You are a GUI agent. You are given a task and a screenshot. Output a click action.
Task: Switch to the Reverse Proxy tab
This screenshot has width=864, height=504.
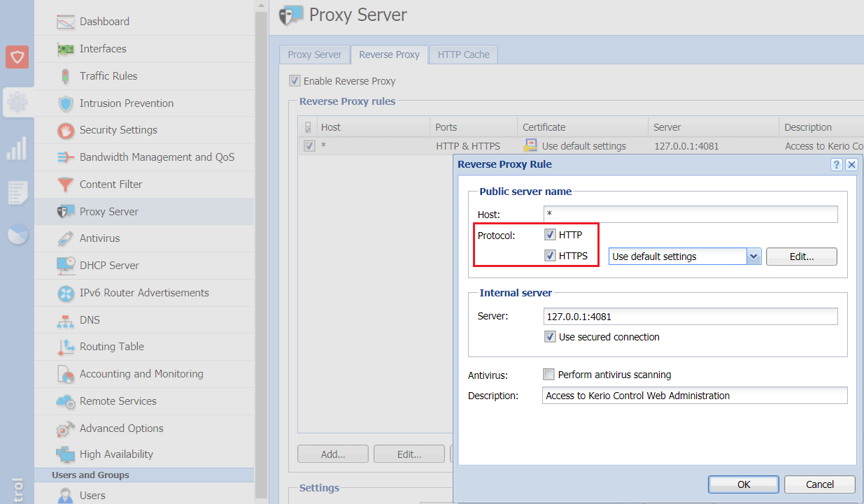(x=389, y=55)
